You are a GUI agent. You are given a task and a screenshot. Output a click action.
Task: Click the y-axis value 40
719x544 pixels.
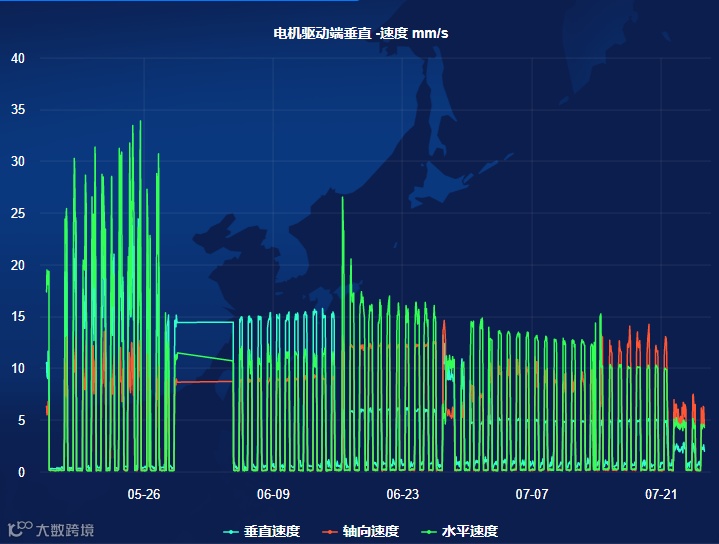pos(18,58)
